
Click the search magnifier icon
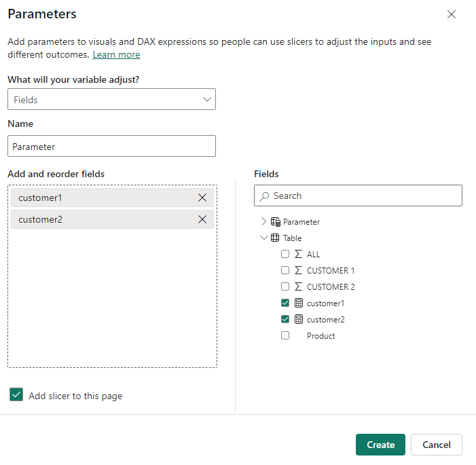[264, 196]
